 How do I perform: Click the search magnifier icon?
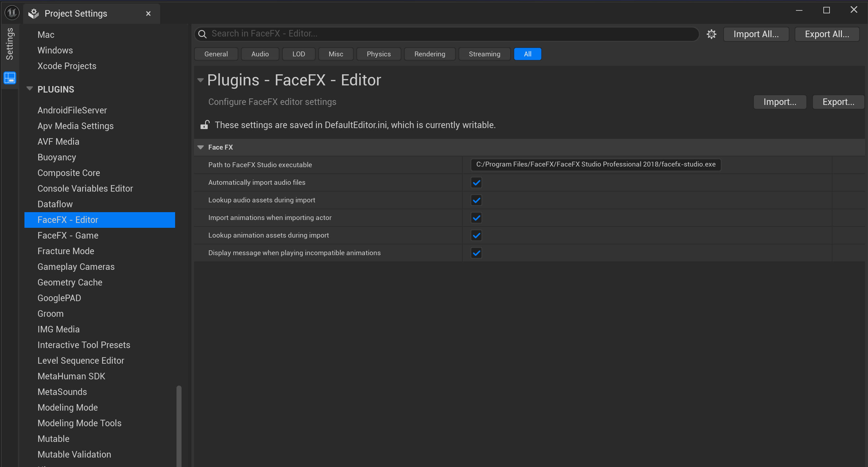(202, 34)
